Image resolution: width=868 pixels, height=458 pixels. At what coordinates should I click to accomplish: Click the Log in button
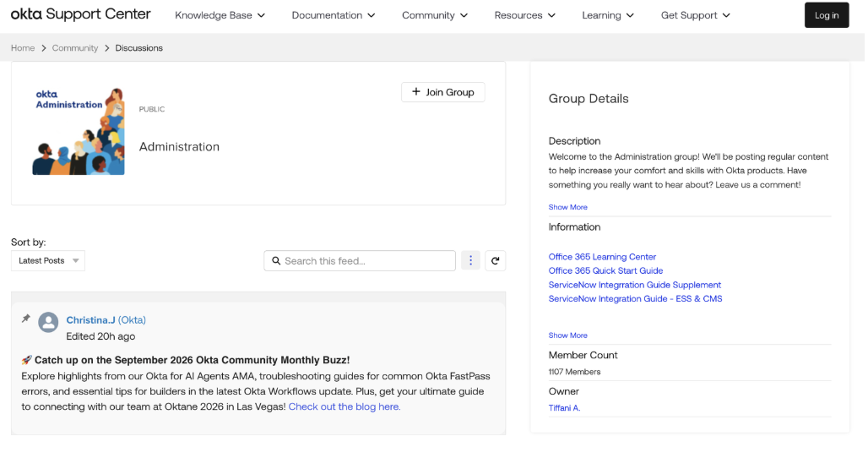point(826,15)
